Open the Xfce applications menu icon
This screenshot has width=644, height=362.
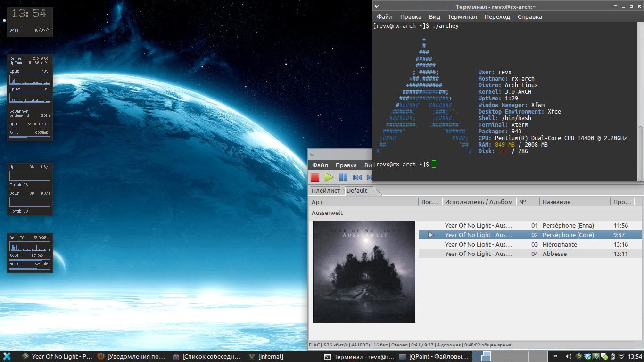pos(7,356)
